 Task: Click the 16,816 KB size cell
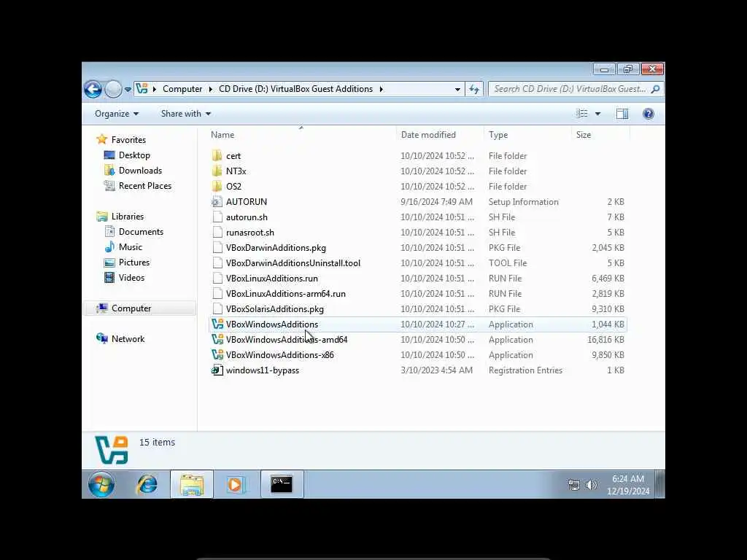click(x=606, y=340)
